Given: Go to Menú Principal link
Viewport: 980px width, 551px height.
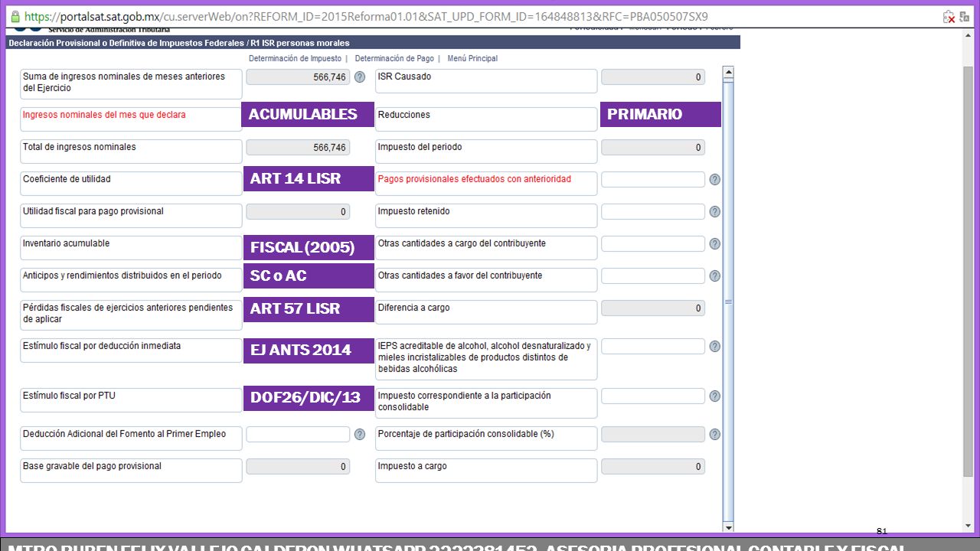Looking at the screenshot, I should (x=472, y=58).
